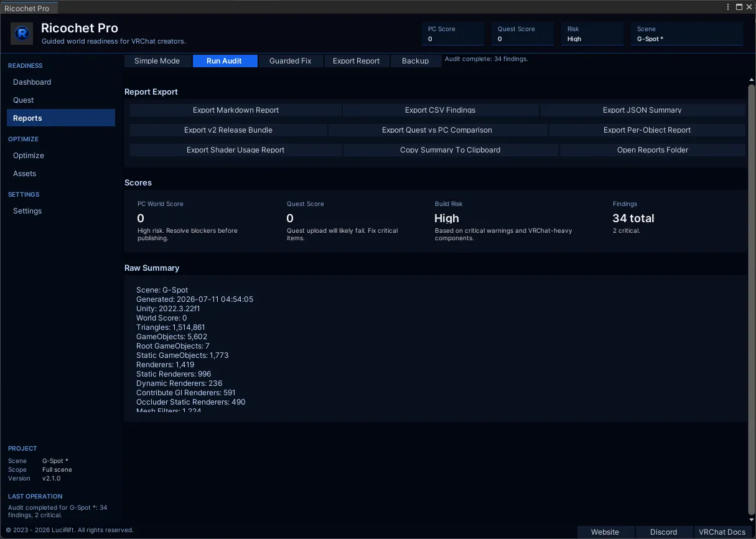Screen dimensions: 756x539
Task: Click the '34 total' findings value
Action: [x=633, y=218]
